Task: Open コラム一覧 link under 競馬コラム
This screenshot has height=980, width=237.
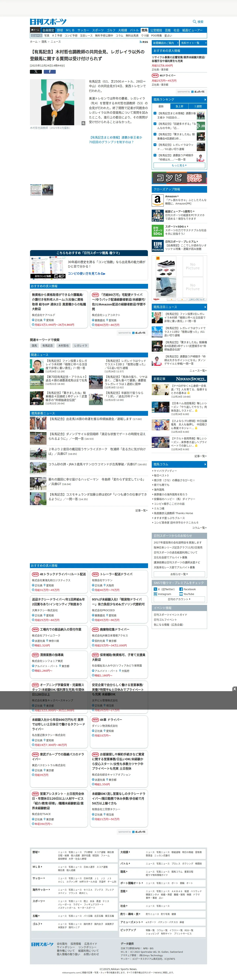Action: coord(199,528)
